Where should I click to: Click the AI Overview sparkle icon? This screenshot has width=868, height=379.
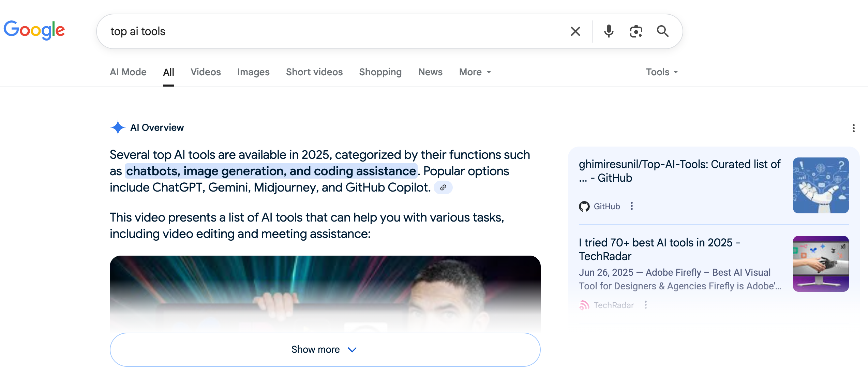118,127
